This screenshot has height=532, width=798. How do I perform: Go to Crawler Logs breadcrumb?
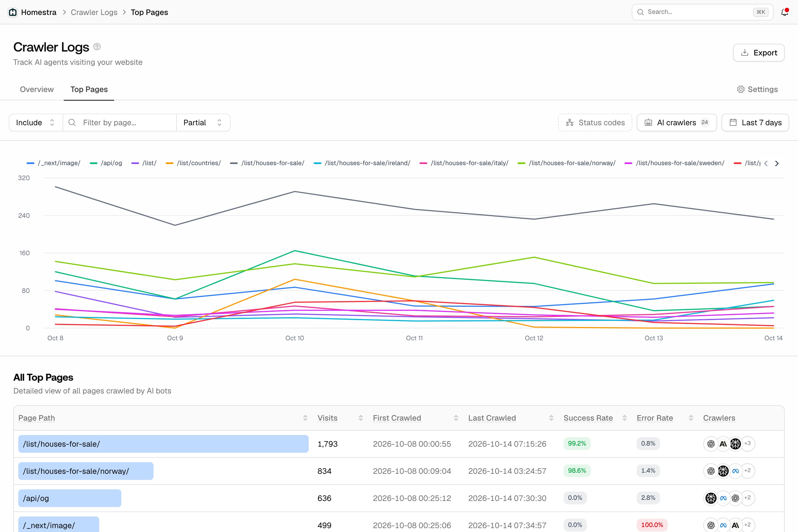tap(94, 12)
